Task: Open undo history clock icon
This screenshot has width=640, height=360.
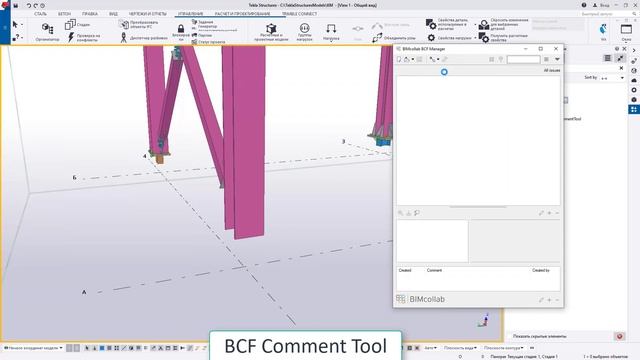Action: (42, 6)
